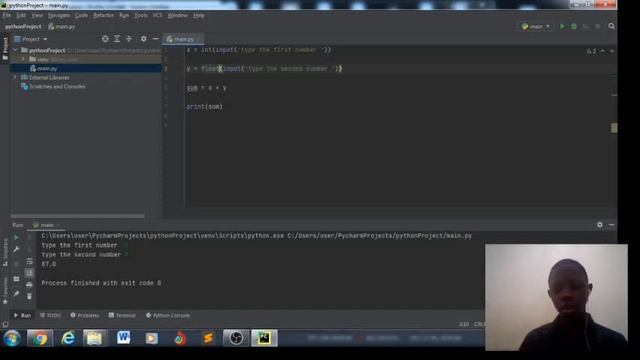
Task: Select the main tab in Run panel
Action: [46, 225]
